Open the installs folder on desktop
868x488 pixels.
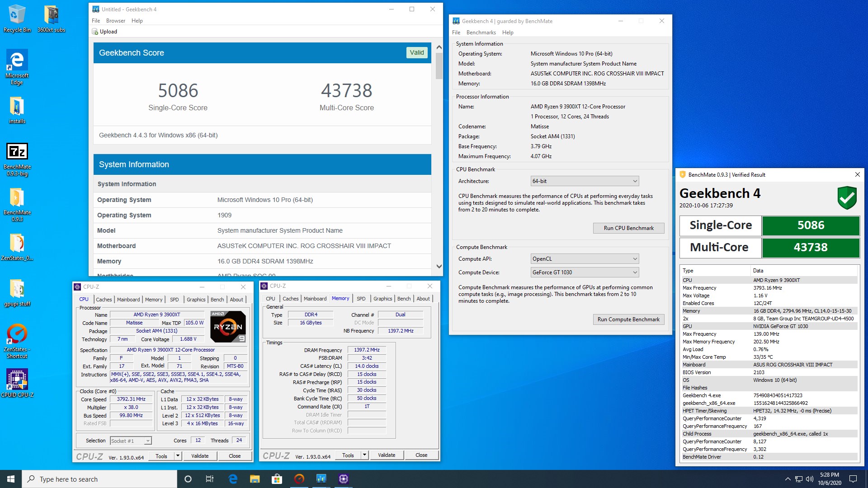pos(17,110)
